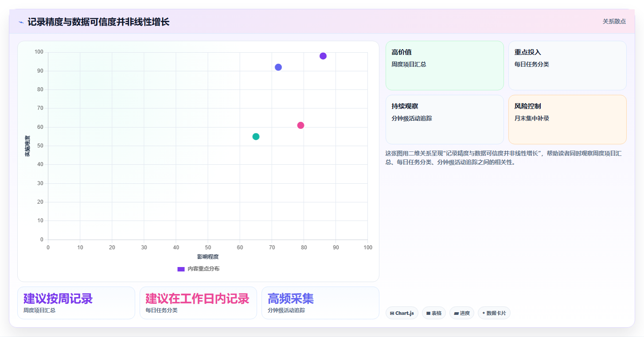Click the purple legend swatch for 内容重点分布
Viewport: 644px width, 337px height.
click(181, 269)
